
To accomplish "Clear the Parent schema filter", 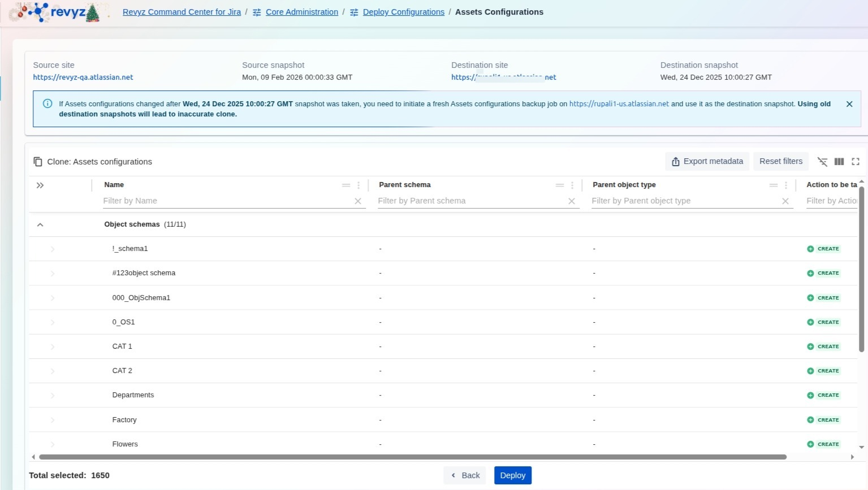I will point(572,201).
